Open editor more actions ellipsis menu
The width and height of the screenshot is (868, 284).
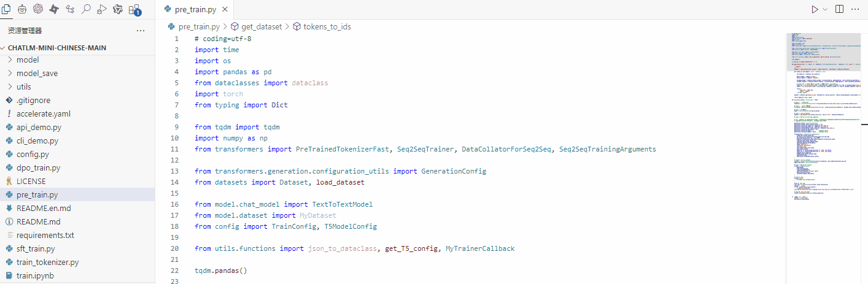[x=855, y=9]
